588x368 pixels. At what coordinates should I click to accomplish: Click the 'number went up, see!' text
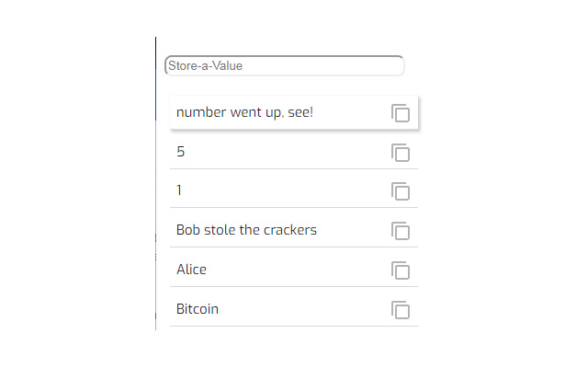point(245,113)
